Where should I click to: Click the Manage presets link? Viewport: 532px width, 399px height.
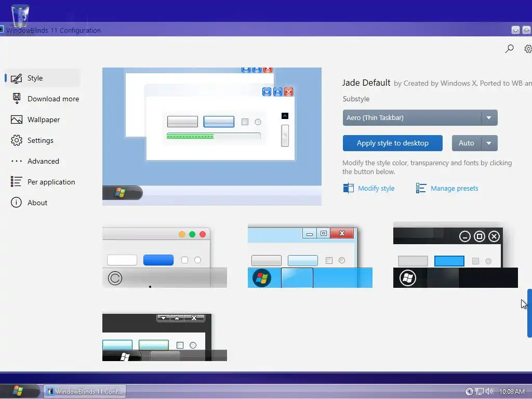454,188
